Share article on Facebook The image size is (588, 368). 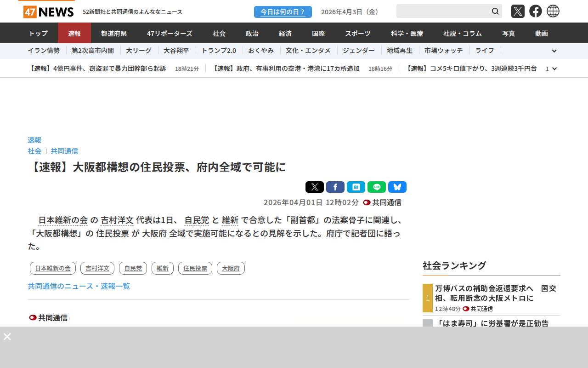pyautogui.click(x=335, y=187)
